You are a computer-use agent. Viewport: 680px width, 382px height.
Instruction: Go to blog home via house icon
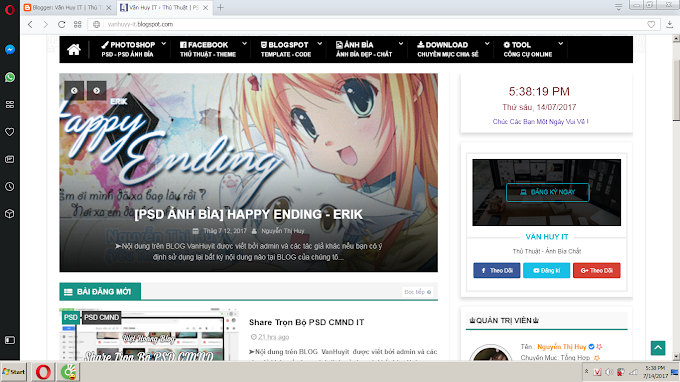74,49
